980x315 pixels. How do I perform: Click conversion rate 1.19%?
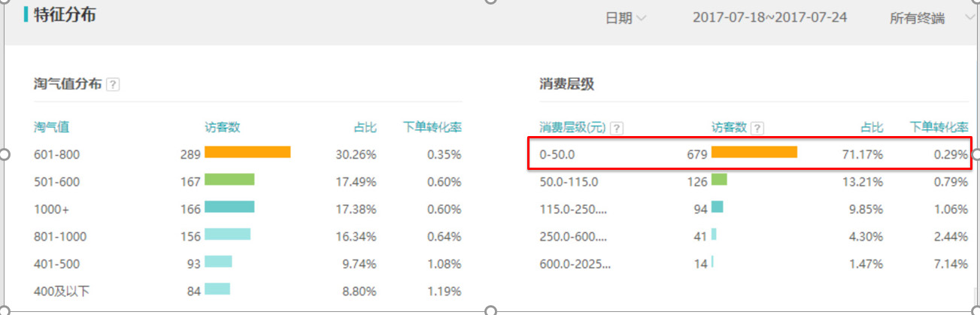(444, 291)
